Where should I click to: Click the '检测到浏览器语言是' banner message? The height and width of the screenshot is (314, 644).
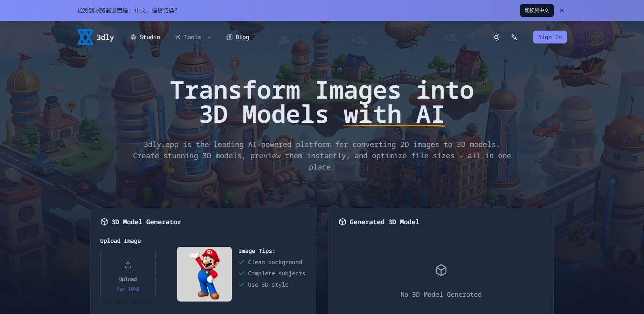pyautogui.click(x=127, y=10)
